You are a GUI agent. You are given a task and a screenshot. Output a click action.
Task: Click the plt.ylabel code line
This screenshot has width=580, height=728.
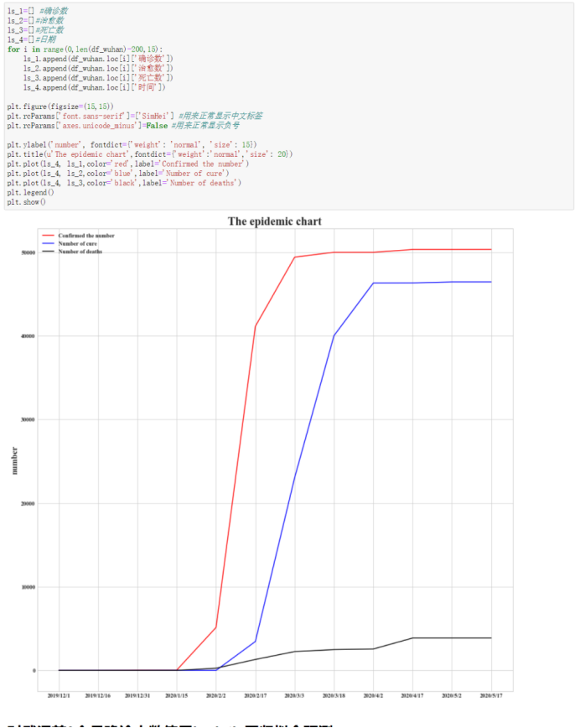132,145
